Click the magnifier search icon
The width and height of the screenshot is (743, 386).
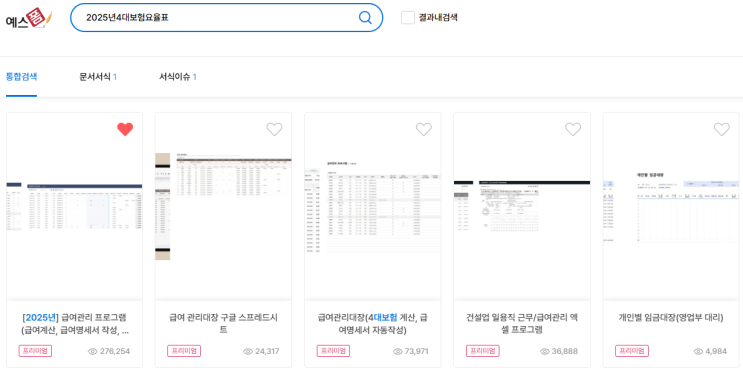click(365, 18)
